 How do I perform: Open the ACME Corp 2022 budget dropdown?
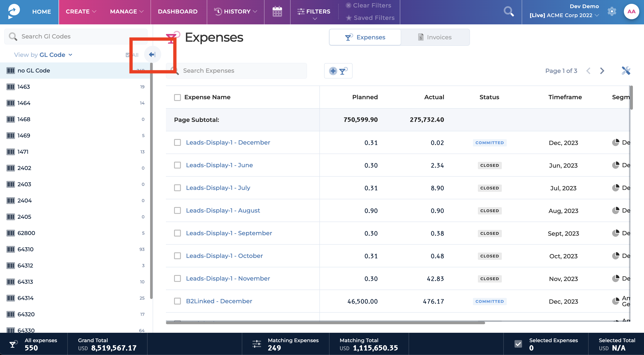tap(564, 15)
